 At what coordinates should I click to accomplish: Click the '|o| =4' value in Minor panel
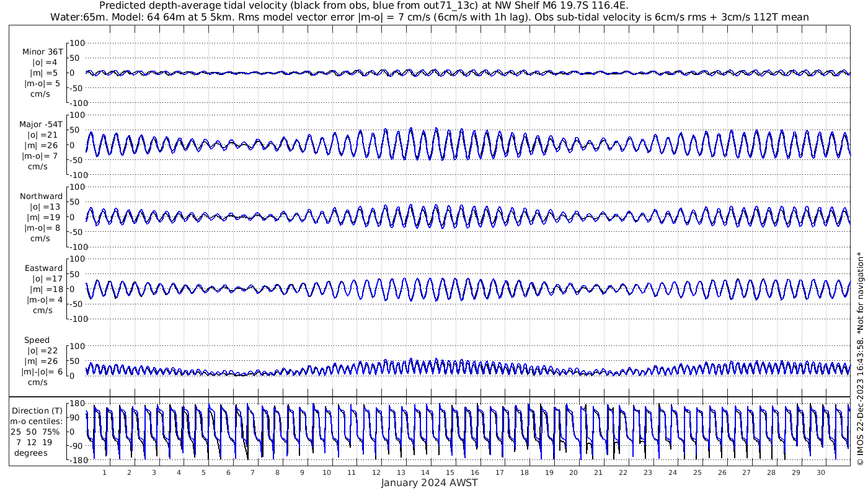45,63
